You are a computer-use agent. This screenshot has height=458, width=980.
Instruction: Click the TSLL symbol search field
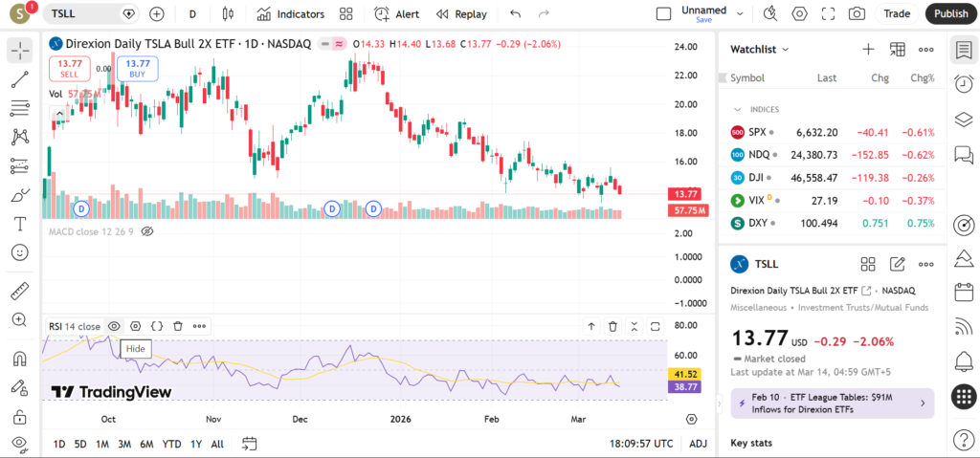point(86,13)
